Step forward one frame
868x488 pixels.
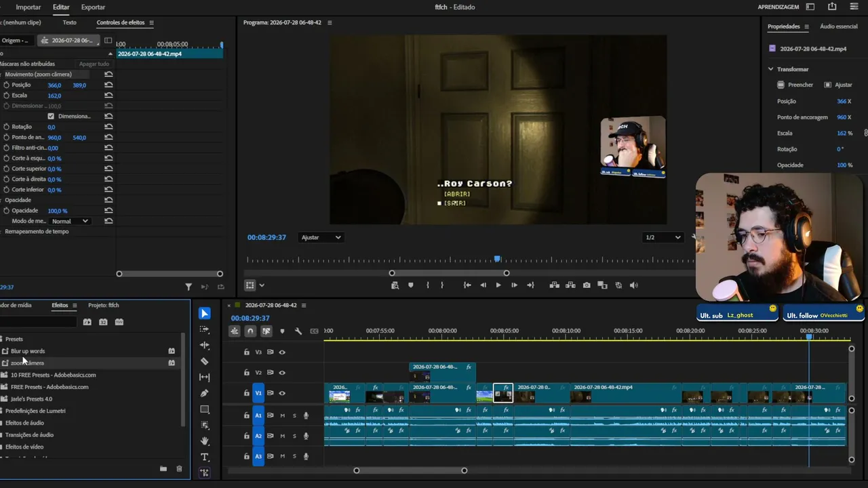514,285
